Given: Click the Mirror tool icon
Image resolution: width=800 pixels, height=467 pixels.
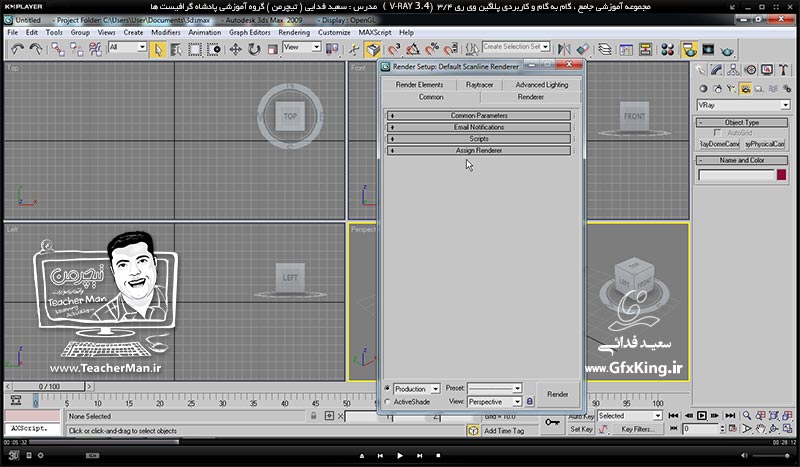Looking at the screenshot, I should pos(564,49).
